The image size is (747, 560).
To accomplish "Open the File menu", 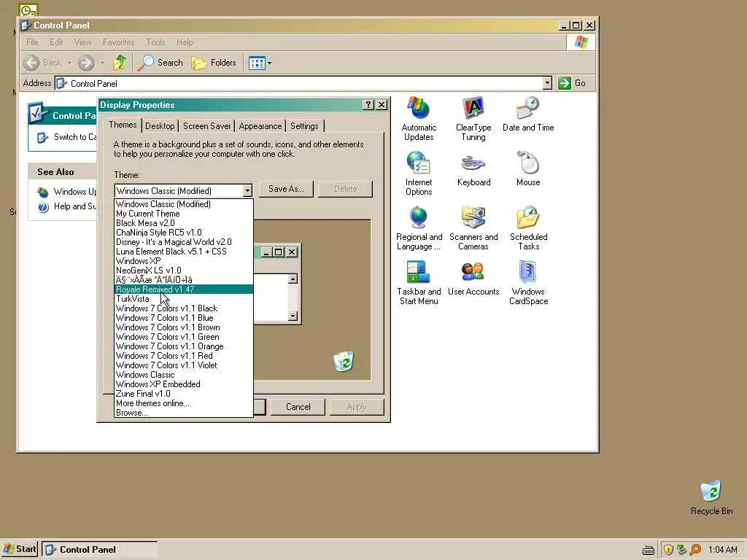I will point(32,42).
